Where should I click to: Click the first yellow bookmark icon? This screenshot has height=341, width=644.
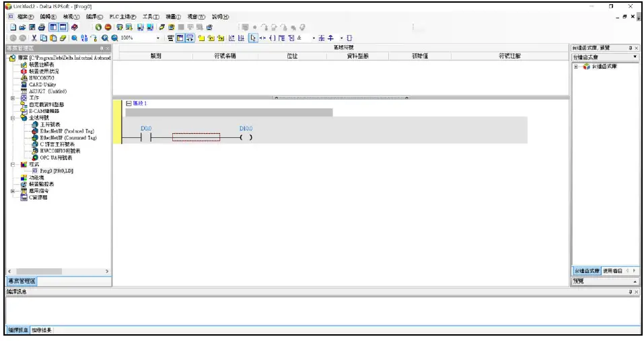point(201,38)
